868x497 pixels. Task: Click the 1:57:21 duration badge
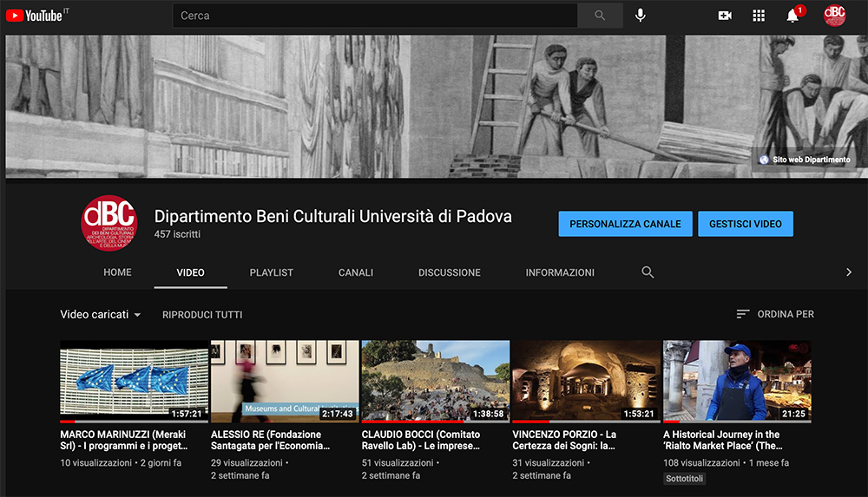click(x=187, y=414)
